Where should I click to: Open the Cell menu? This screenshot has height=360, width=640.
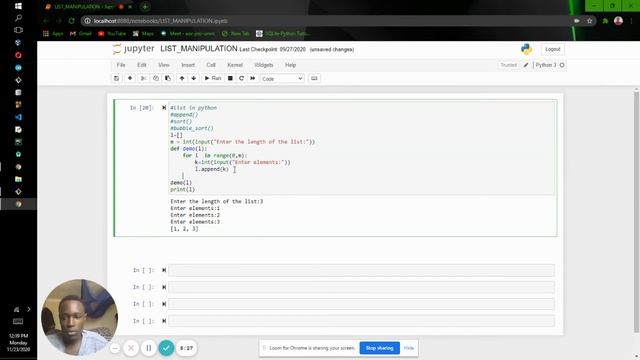pyautogui.click(x=211, y=65)
